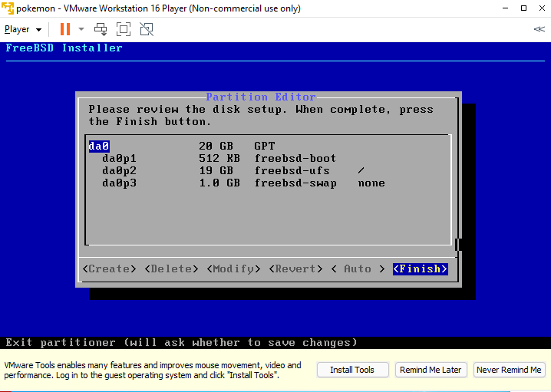Click the Revert button
Viewport: 551px width, 392px height.
coord(296,269)
